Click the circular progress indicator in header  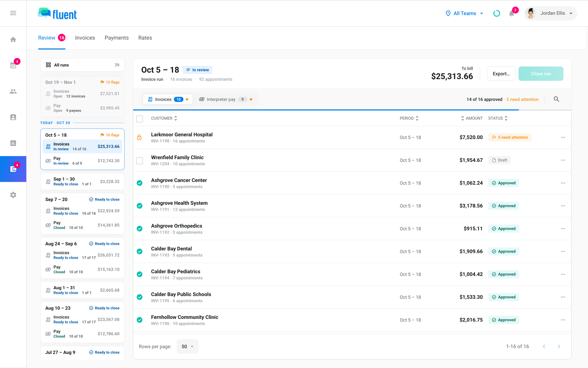pyautogui.click(x=496, y=13)
